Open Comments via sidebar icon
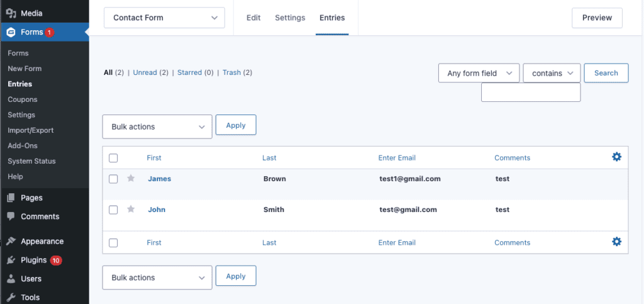The width and height of the screenshot is (644, 304). point(11,217)
